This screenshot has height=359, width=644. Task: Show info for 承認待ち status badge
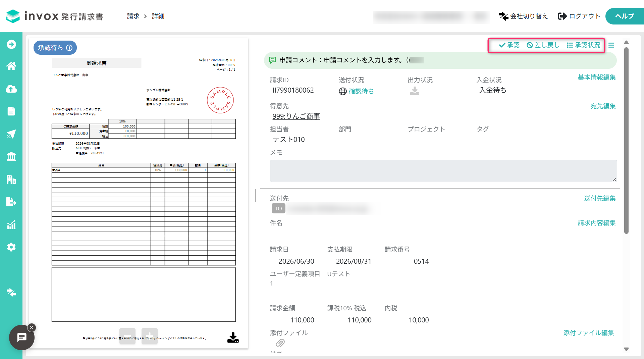coord(69,48)
